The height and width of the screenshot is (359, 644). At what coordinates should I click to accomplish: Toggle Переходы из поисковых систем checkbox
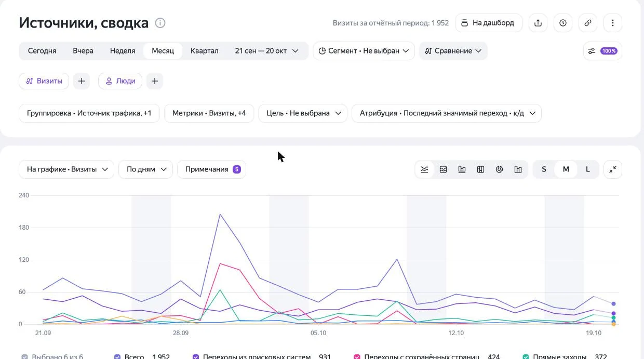point(196,357)
